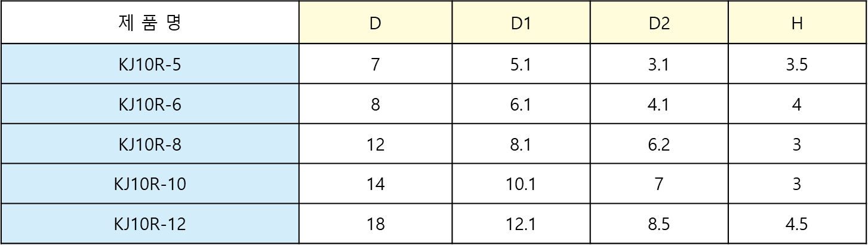868x245 pixels.
Task: Select the D2 value 3.1
Action: [x=659, y=64]
